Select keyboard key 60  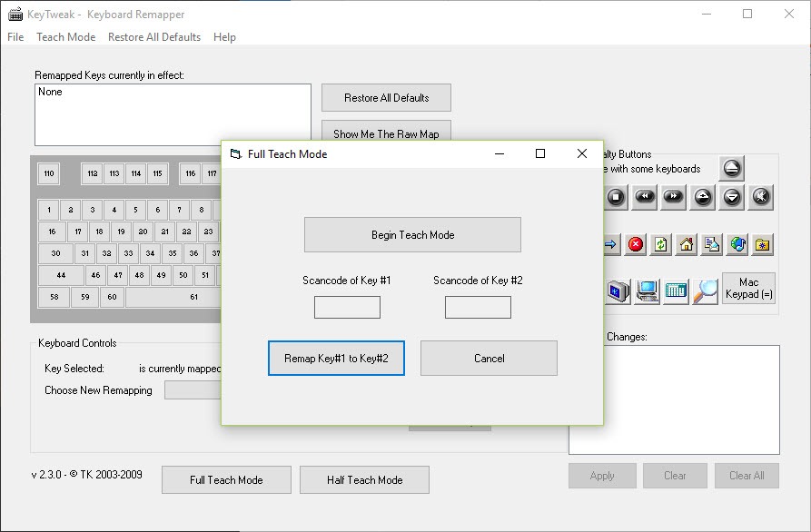click(x=112, y=297)
